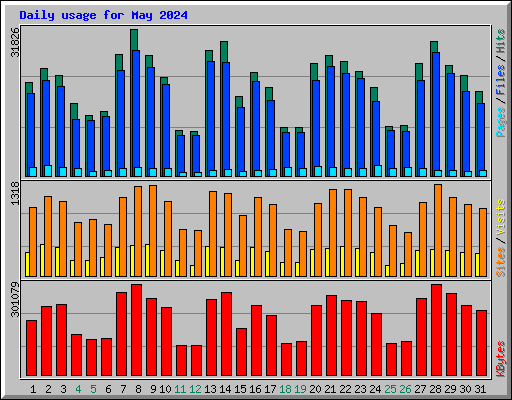Click day label 17 on the x-axis
The width and height of the screenshot is (512, 400).
point(270,389)
